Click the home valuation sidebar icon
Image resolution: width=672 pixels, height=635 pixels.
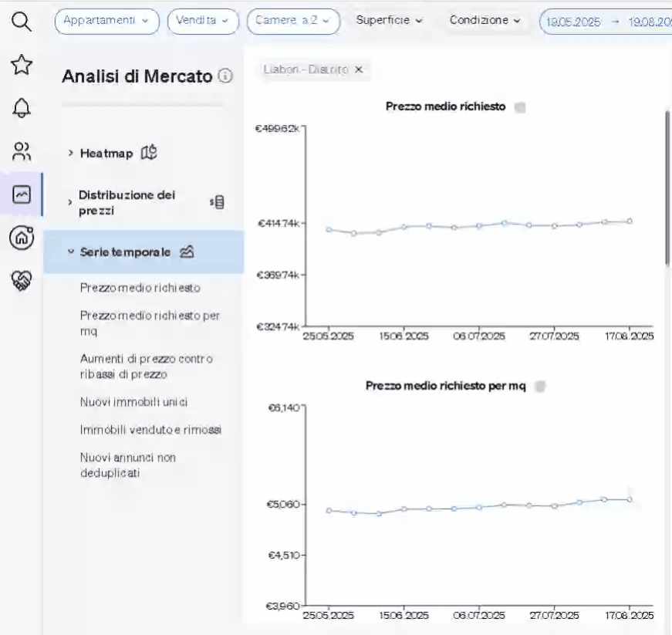click(22, 238)
